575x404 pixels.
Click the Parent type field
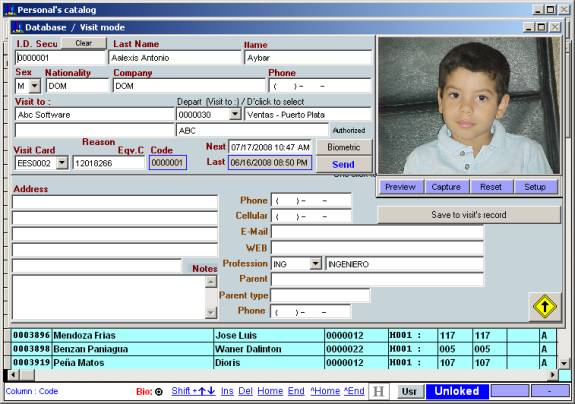coord(320,295)
